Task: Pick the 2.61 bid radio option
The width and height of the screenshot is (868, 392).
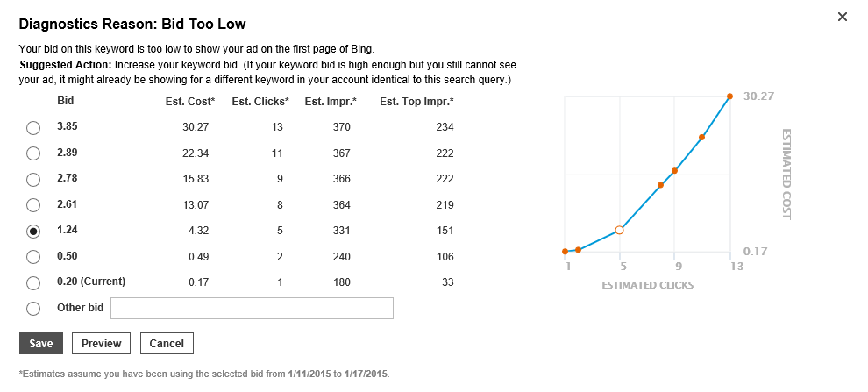Action: 33,205
